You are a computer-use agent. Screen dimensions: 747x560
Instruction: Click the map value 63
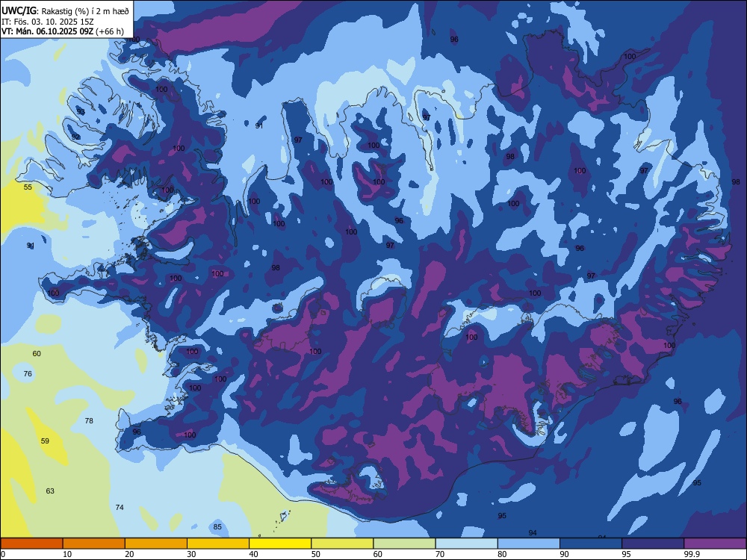50,491
